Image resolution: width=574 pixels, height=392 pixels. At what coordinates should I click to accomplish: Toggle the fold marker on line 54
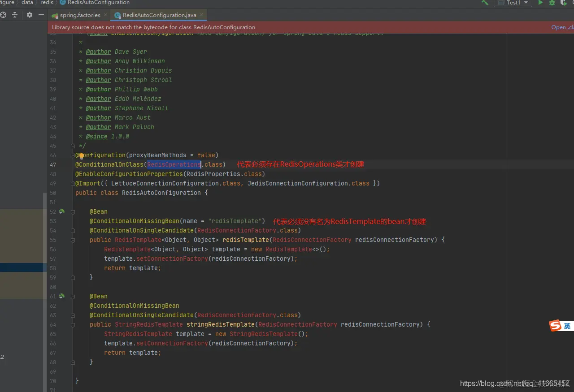(73, 231)
